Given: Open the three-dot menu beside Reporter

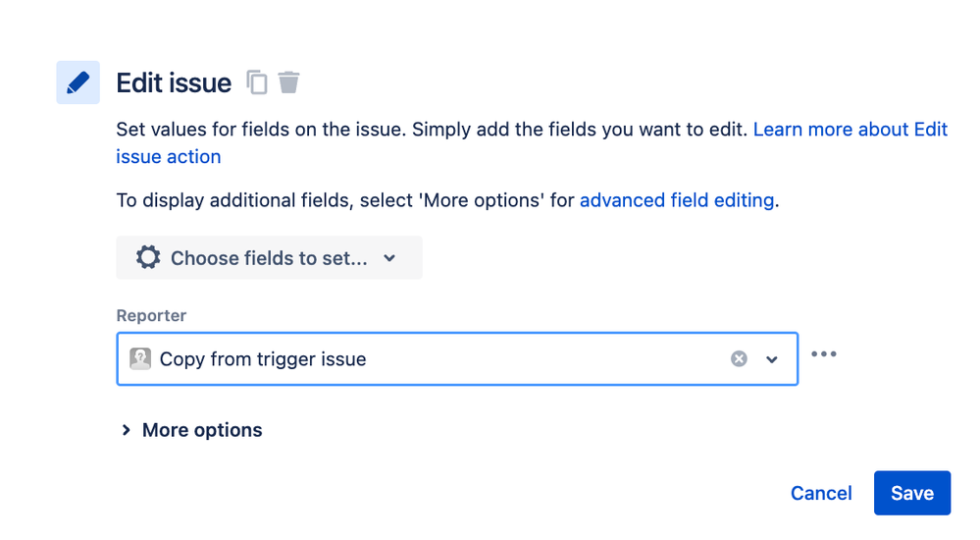Looking at the screenshot, I should tap(824, 354).
